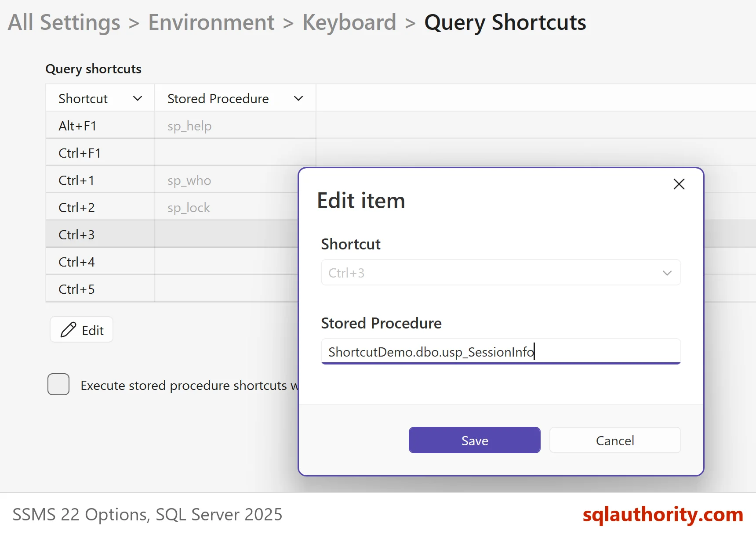The image size is (756, 534).
Task: Expand Stored Procedure column header chevron
Action: coord(298,98)
